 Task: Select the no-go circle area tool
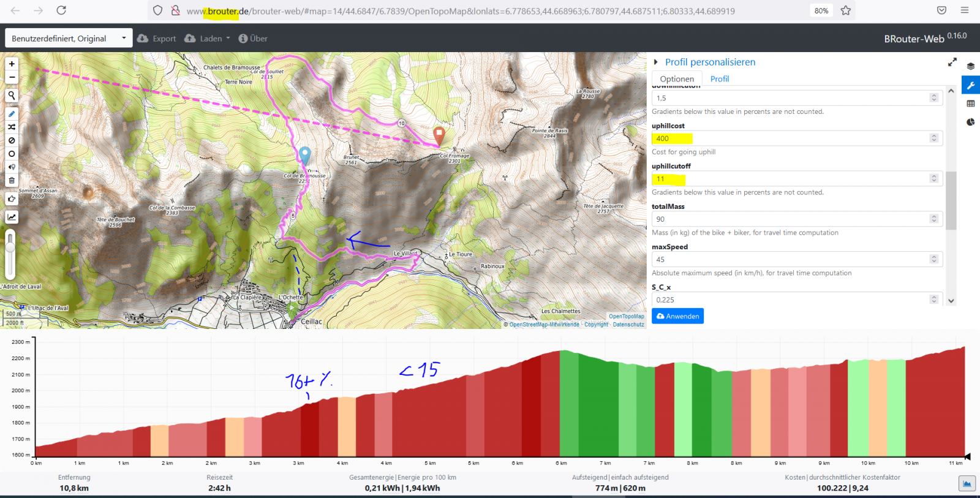click(12, 154)
